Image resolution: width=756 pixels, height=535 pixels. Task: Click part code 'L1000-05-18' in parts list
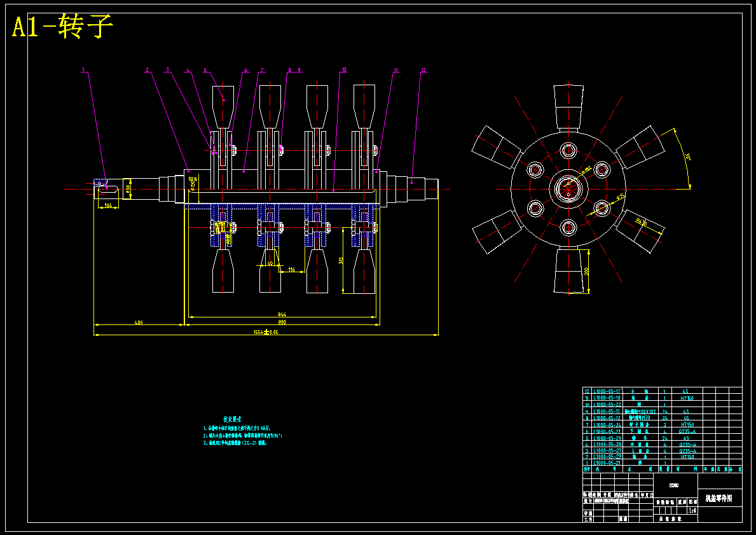607,398
